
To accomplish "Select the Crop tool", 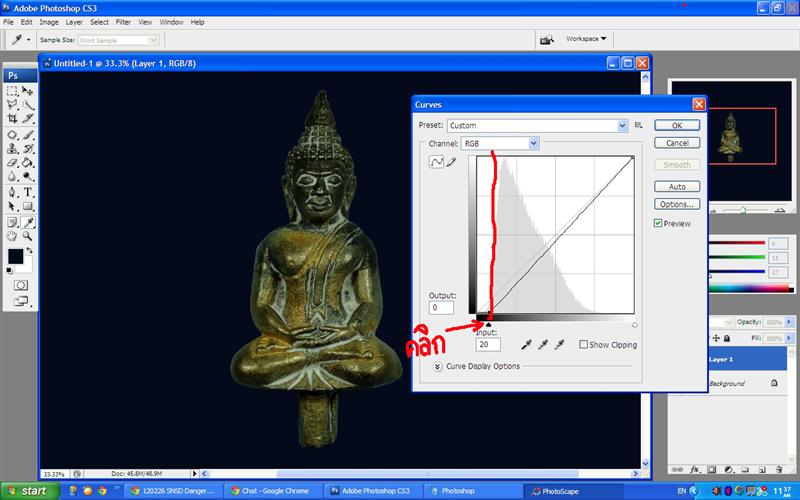I will pos(12,119).
